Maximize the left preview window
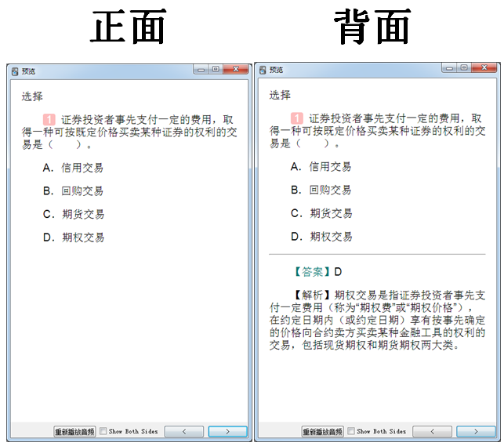 [216, 69]
